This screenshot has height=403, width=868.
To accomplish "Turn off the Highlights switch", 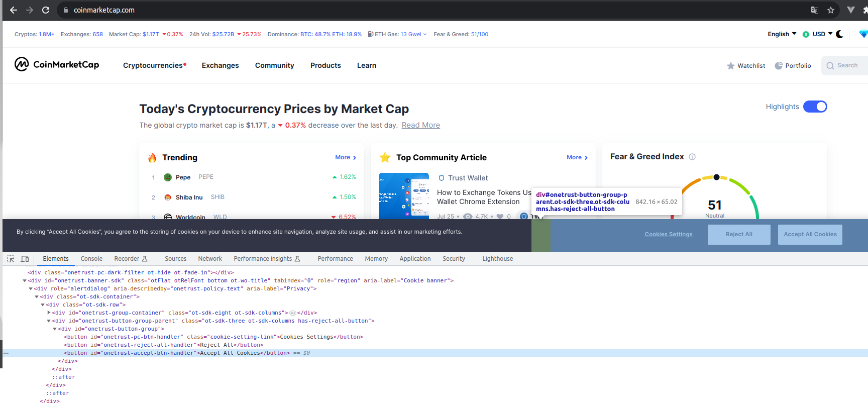I will point(815,107).
